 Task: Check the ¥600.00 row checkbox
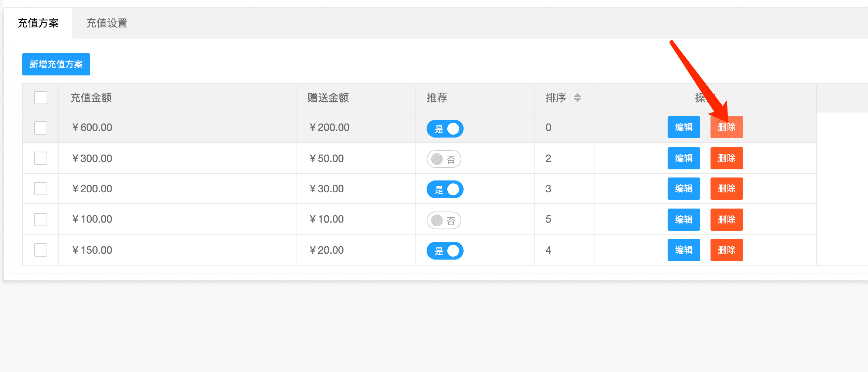click(x=41, y=128)
